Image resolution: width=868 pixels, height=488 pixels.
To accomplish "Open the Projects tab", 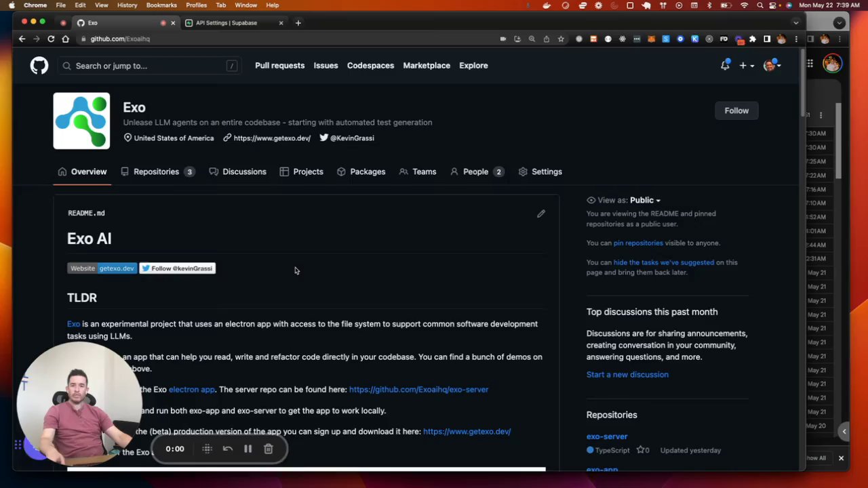I will click(301, 171).
